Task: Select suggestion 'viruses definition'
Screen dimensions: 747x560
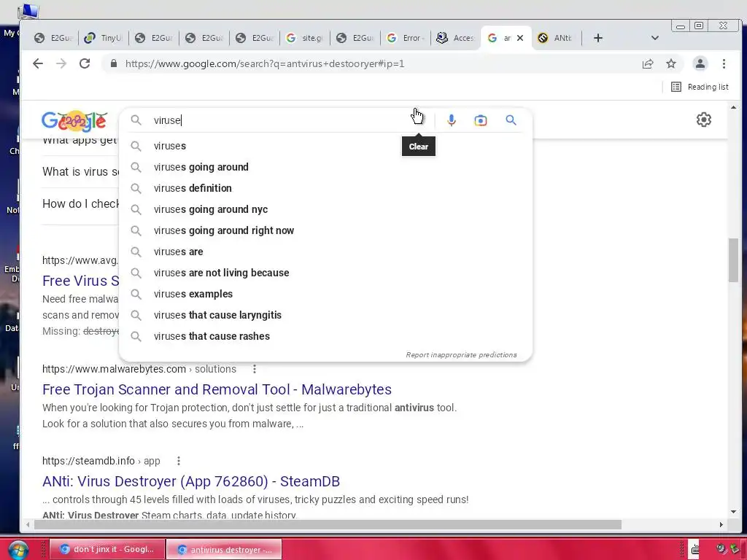Action: 325,188
